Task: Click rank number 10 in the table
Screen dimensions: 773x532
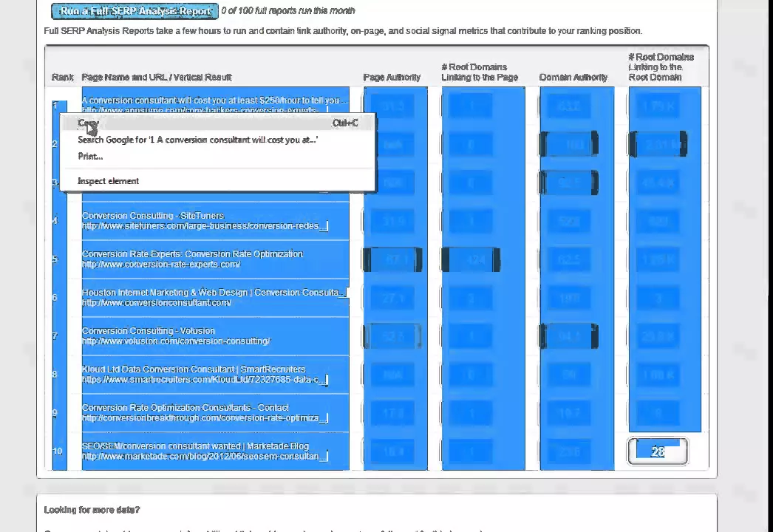Action: pos(57,451)
